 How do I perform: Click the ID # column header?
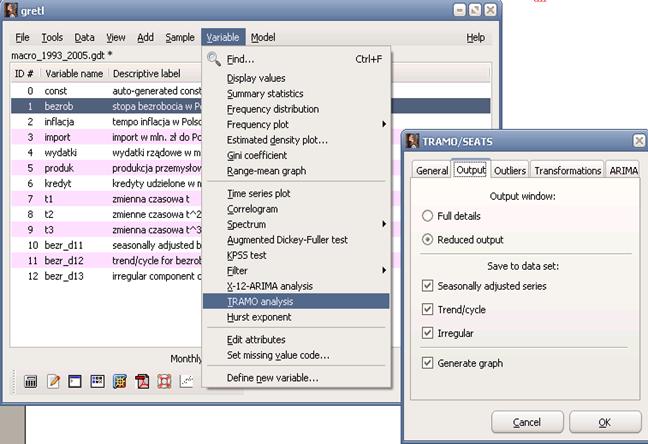25,74
